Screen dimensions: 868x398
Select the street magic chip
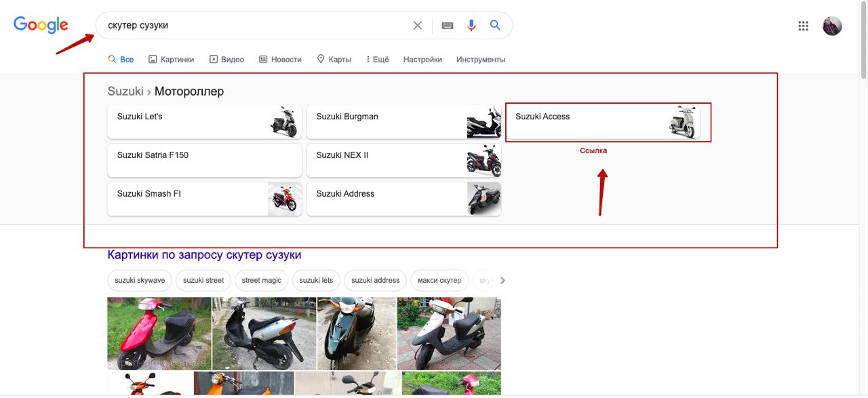261,281
